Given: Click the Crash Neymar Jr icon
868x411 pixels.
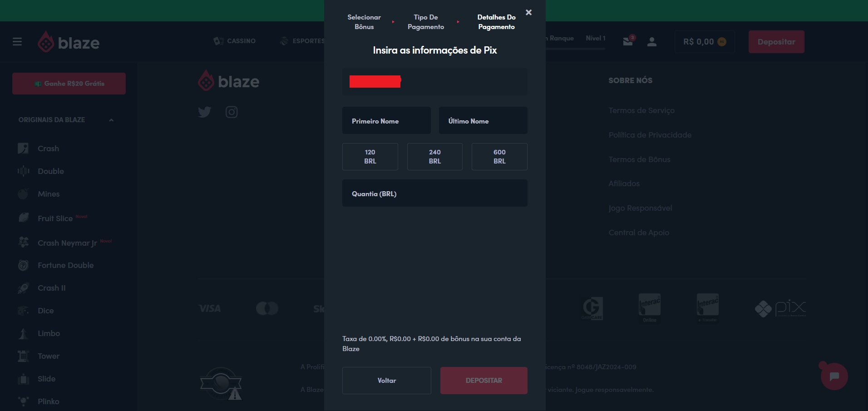Looking at the screenshot, I should 23,243.
